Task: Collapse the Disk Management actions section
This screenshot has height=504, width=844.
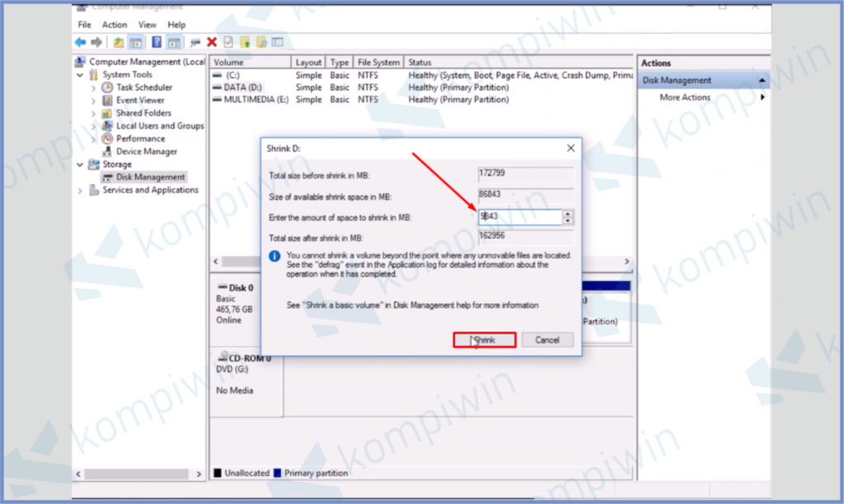Action: click(763, 79)
